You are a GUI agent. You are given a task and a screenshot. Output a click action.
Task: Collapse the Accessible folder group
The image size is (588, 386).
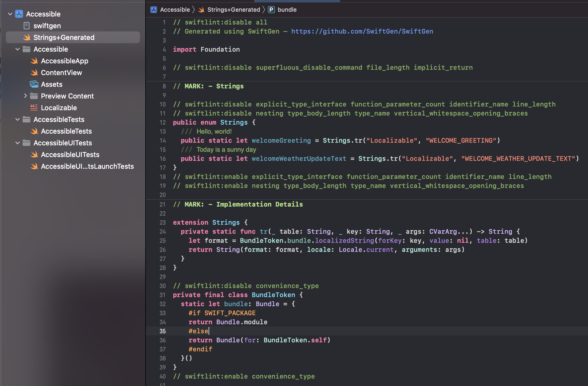(x=18, y=49)
